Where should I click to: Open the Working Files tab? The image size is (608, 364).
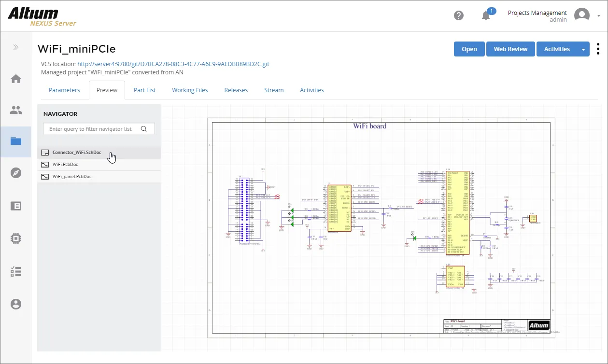click(190, 90)
